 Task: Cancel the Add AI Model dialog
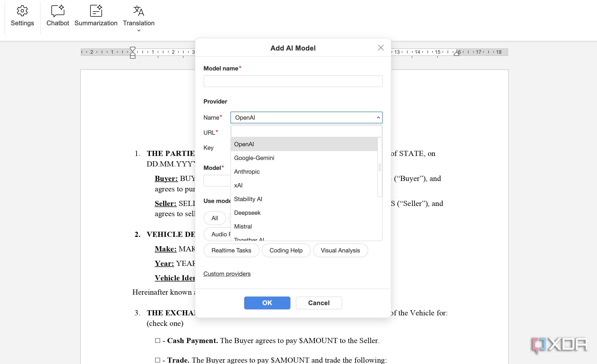coord(319,303)
